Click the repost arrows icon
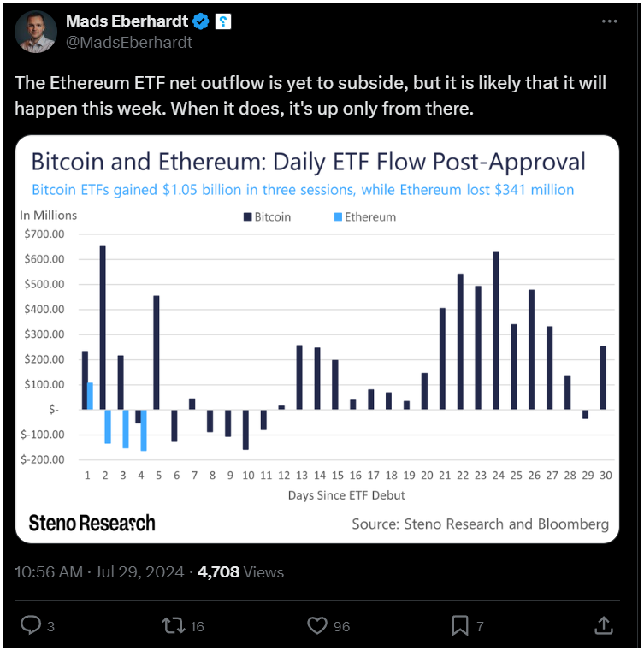The image size is (644, 651). click(x=174, y=625)
